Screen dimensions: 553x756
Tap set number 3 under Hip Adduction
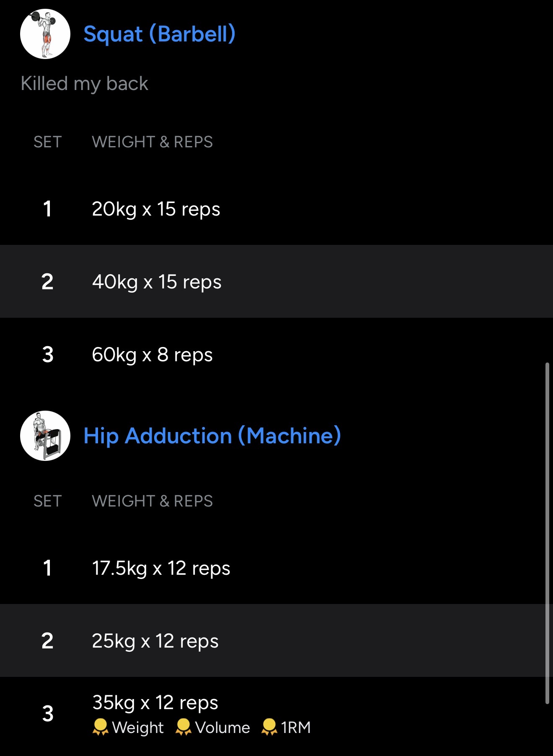(48, 714)
